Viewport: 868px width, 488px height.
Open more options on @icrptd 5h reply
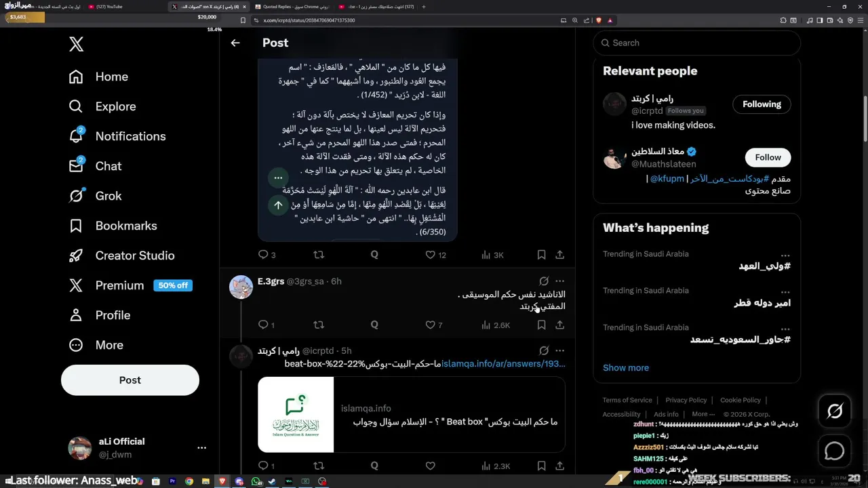tap(559, 350)
